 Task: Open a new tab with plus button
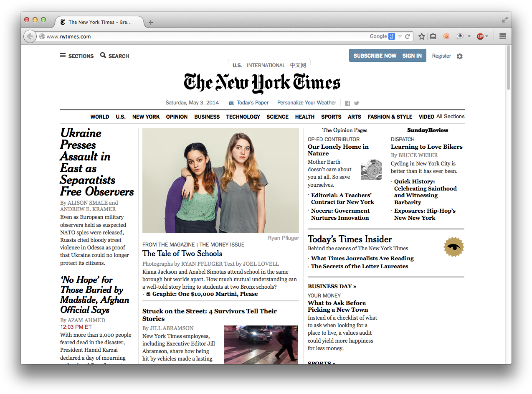(151, 22)
